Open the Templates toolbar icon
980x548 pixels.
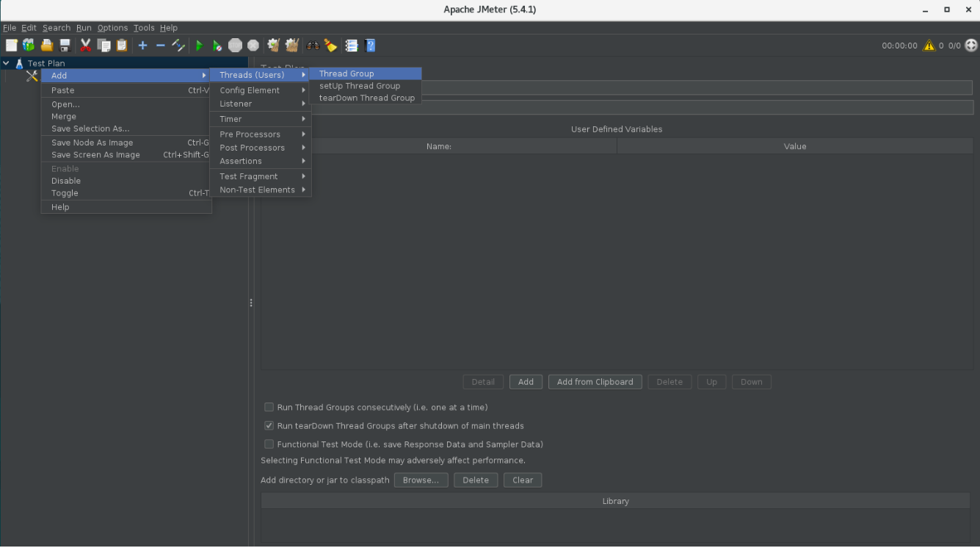click(29, 46)
